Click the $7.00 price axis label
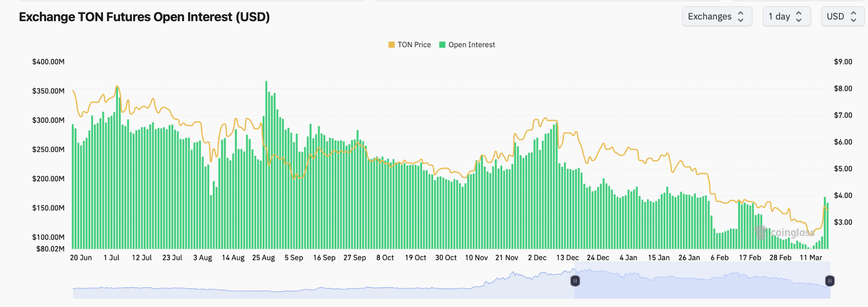Screen dimensions: 868x307 (x=843, y=115)
